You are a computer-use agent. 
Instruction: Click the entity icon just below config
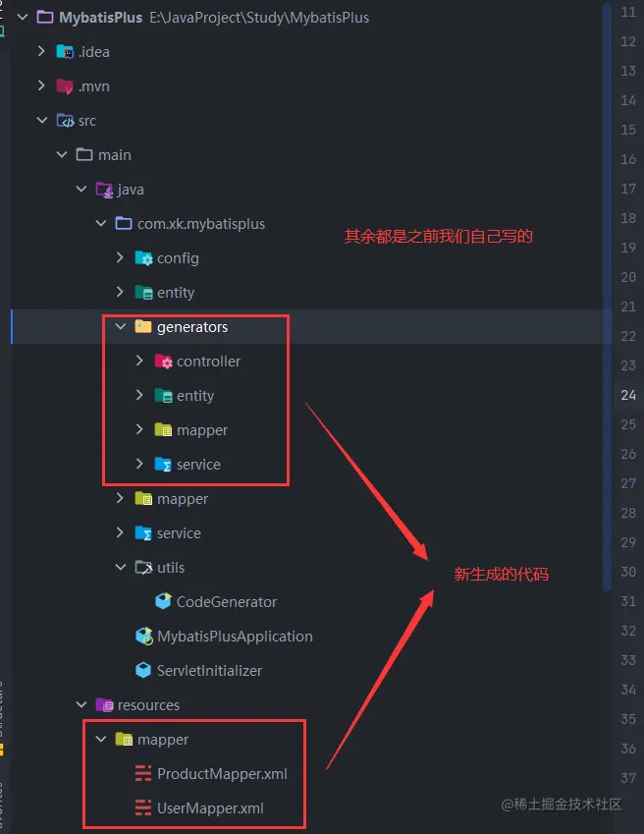[x=143, y=293]
